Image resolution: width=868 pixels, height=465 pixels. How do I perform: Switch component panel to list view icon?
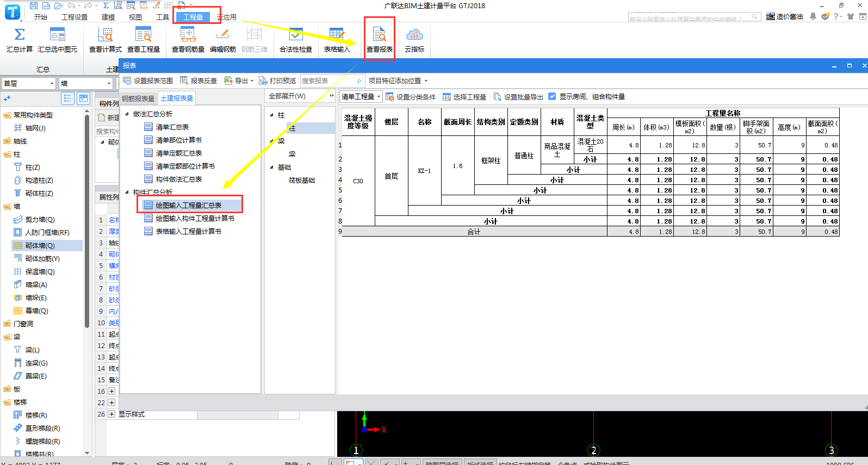[x=67, y=98]
